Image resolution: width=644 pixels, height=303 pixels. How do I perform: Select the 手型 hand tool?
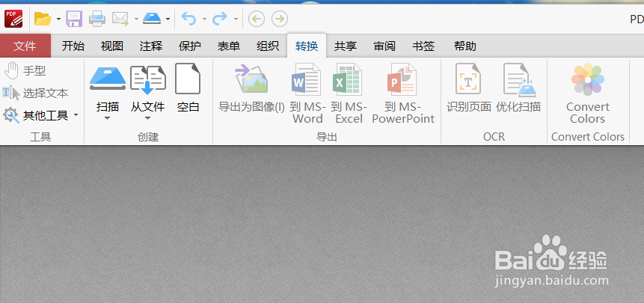tap(25, 71)
